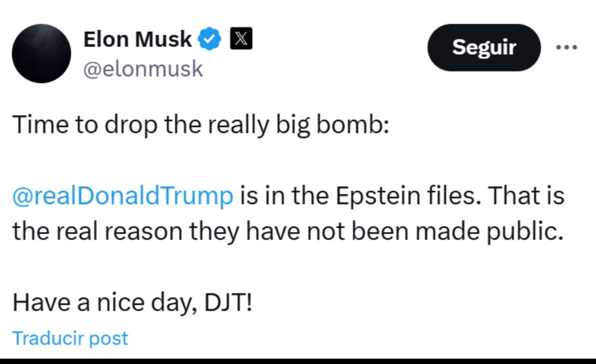The height and width of the screenshot is (364, 596).
Task: Click the 'Have a nice day, DJT!' line
Action: pyautogui.click(x=132, y=303)
